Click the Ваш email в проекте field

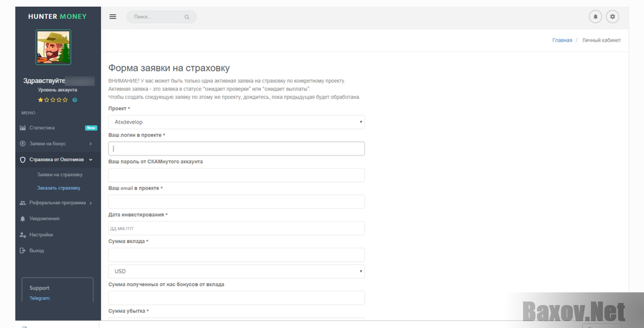[237, 202]
